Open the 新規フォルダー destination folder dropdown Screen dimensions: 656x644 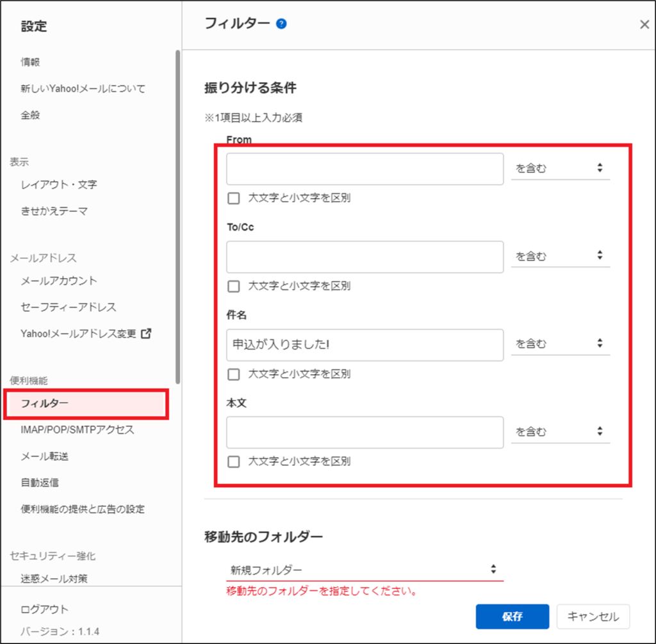tap(365, 570)
